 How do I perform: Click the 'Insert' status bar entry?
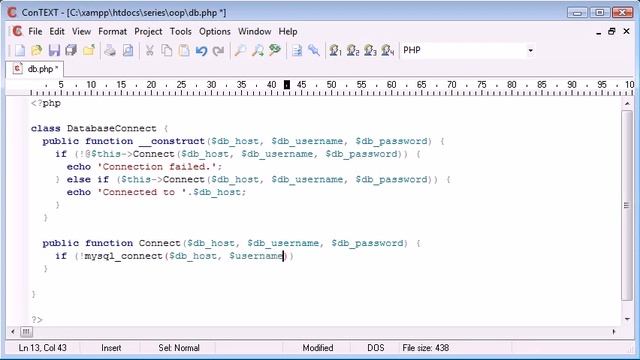[111, 348]
